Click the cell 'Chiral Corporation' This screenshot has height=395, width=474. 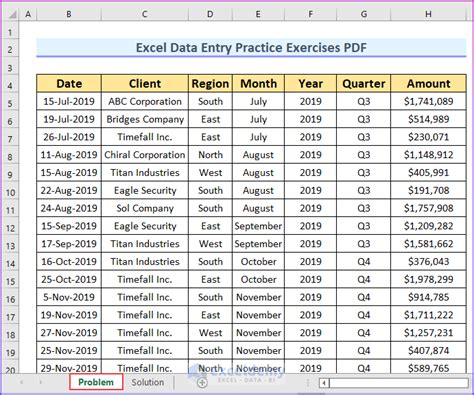point(145,155)
